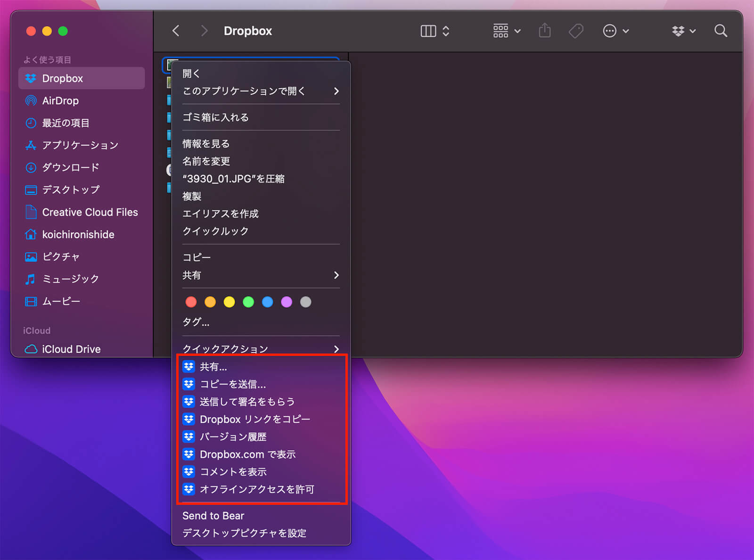Choose タグ... menu item

tap(261, 322)
